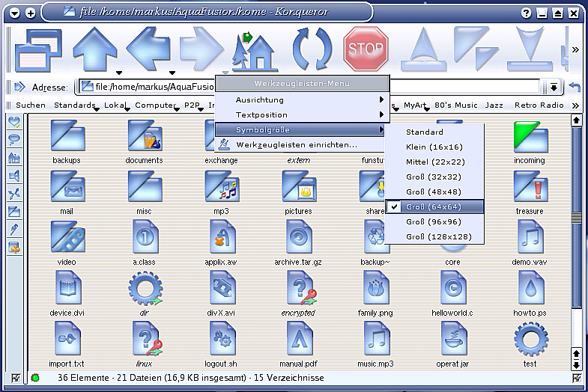Toggle checkbox at status bar left corner
This screenshot has width=588, height=392.
[16, 378]
